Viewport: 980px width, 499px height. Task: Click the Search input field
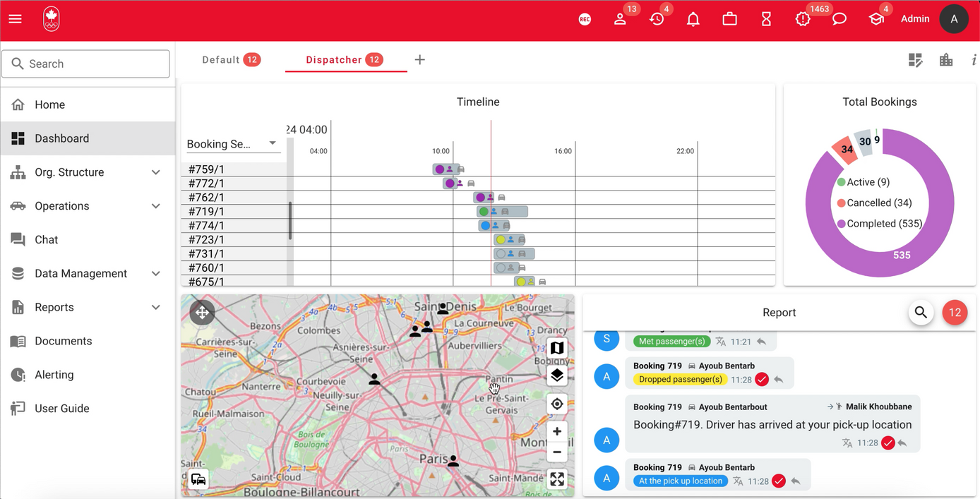coord(86,64)
